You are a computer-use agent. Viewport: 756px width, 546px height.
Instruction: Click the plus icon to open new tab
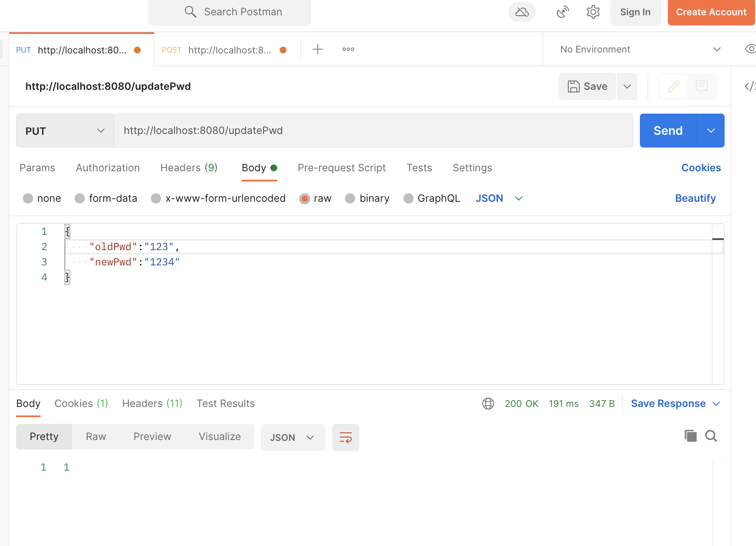click(x=318, y=49)
